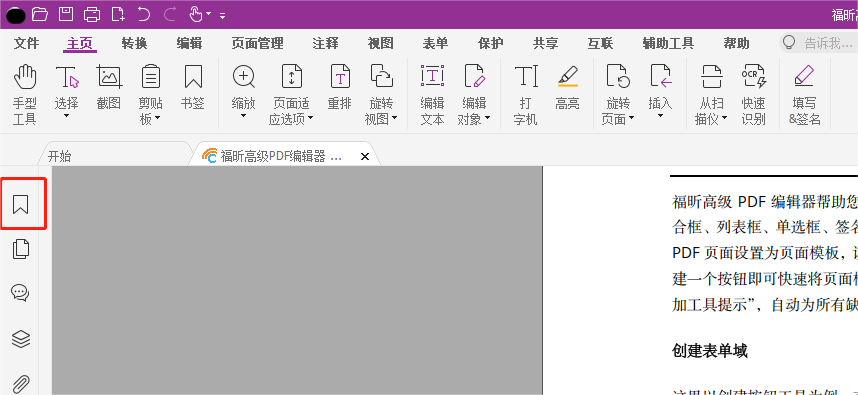
Task: Click the 旋转视图 rotate view tool
Action: pyautogui.click(x=381, y=95)
